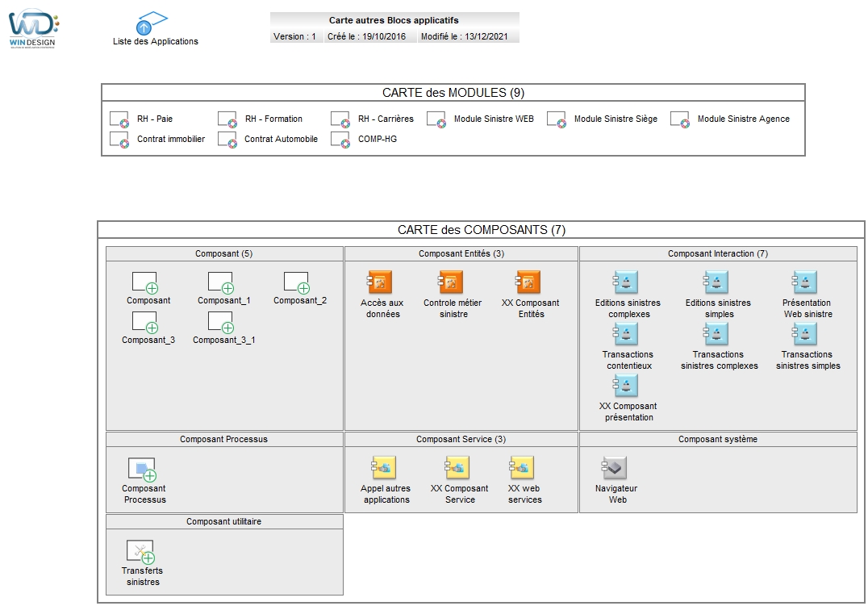868x606 pixels.
Task: Select the Contrat immobilier module icon
Action: click(x=119, y=140)
